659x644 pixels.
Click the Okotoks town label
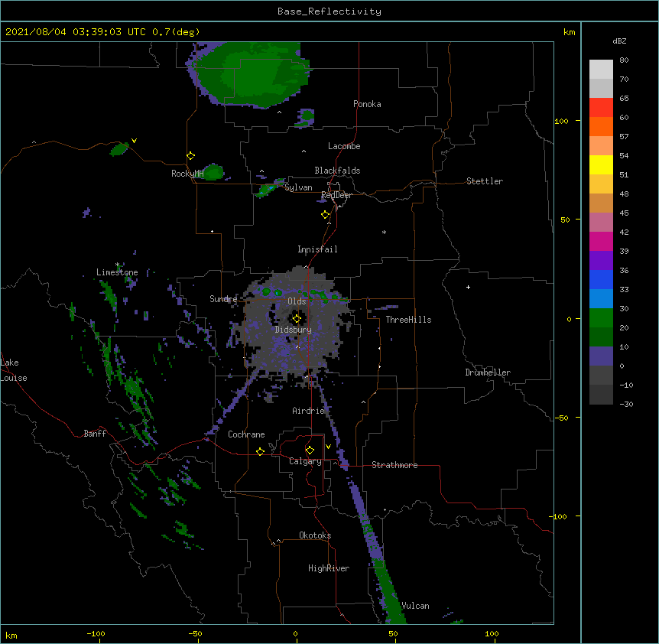point(315,535)
